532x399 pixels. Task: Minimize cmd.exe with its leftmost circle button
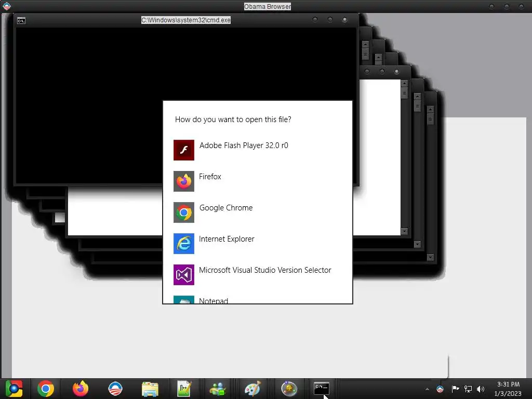(x=315, y=20)
